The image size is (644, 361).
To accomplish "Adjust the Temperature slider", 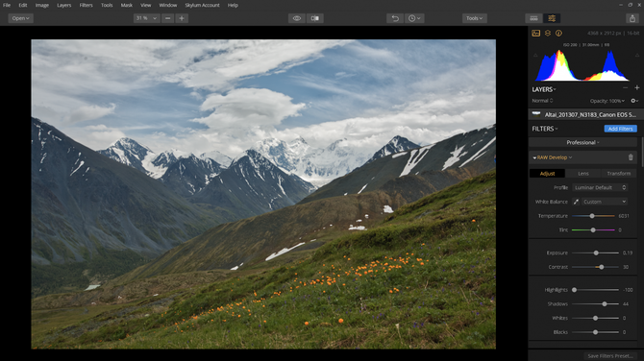I will click(593, 216).
